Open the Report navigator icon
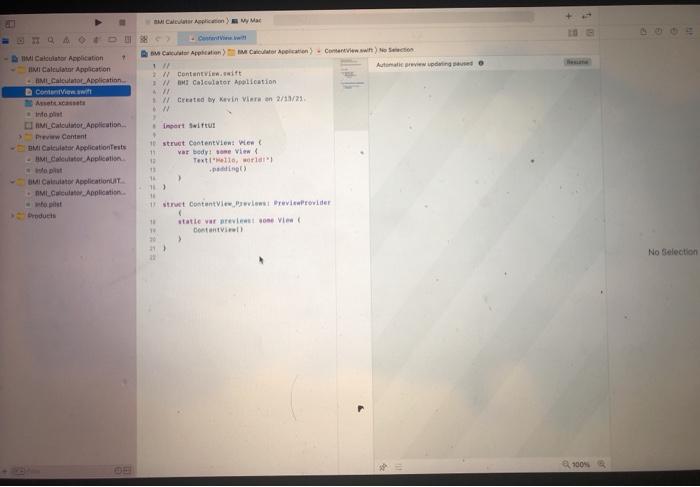This screenshot has width=700, height=487. (128, 40)
